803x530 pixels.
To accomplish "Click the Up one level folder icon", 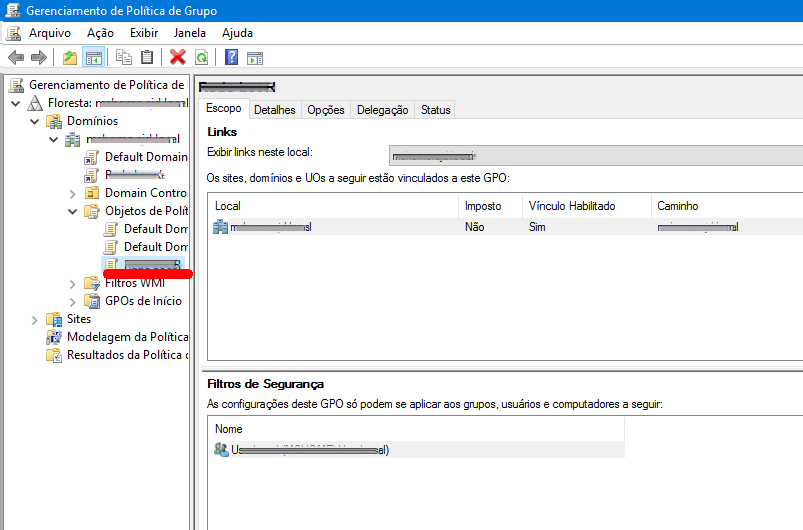I will [69, 57].
